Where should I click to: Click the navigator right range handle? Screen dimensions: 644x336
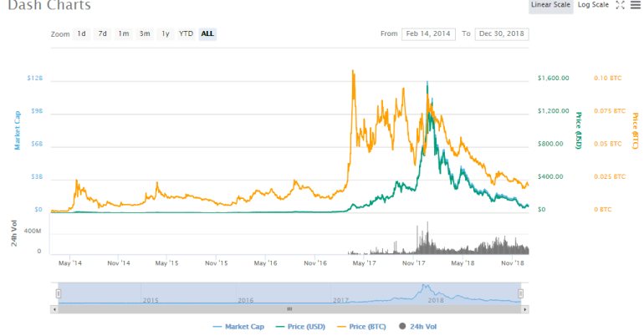[x=521, y=293]
